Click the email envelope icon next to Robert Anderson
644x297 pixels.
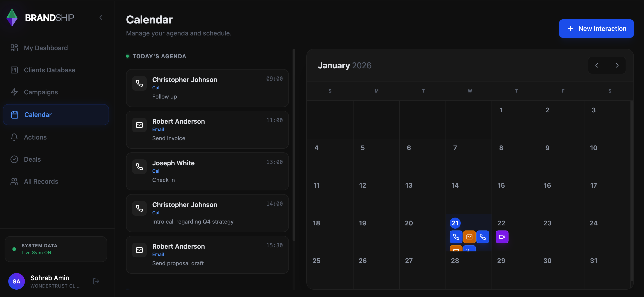[x=139, y=125]
